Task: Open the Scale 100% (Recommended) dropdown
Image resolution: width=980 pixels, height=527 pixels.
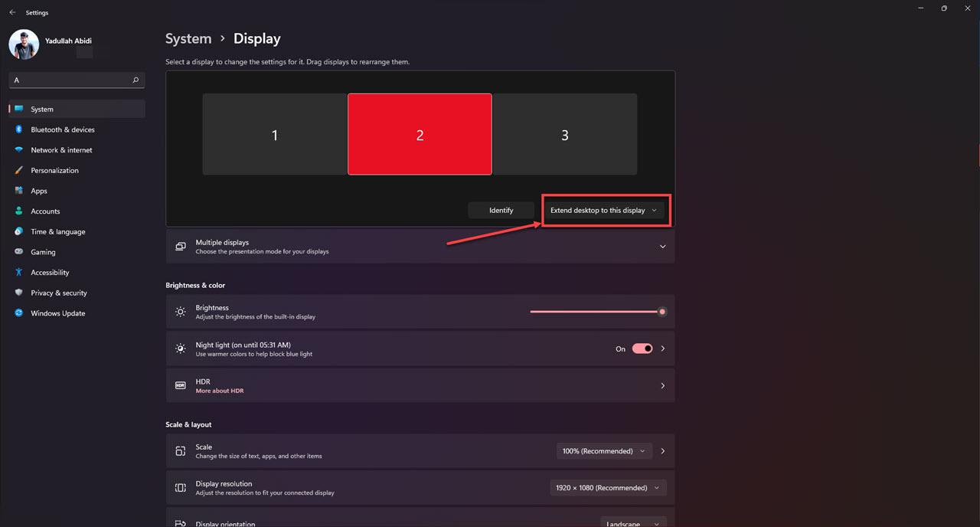Action: pyautogui.click(x=604, y=451)
